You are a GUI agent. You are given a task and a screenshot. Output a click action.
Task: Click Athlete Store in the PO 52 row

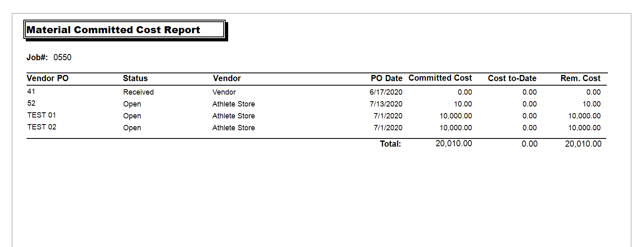coord(233,104)
